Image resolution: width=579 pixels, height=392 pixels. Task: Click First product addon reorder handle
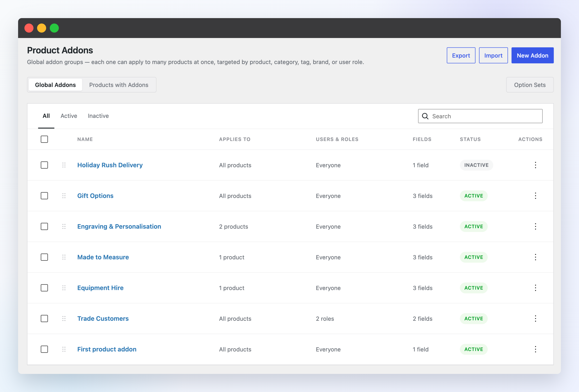pyautogui.click(x=64, y=349)
